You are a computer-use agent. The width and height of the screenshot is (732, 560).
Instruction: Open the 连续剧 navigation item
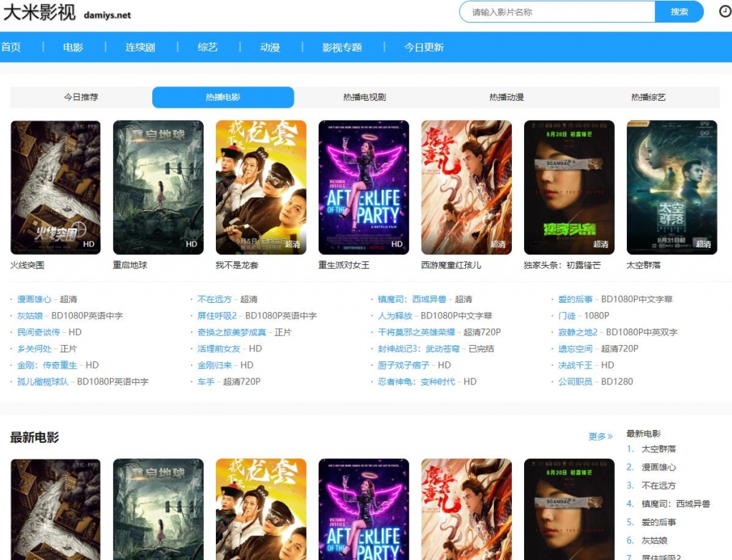pyautogui.click(x=140, y=47)
